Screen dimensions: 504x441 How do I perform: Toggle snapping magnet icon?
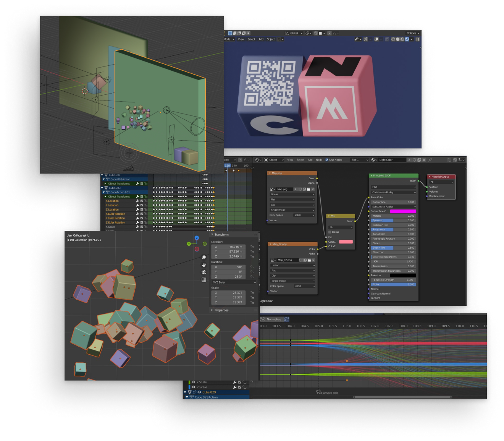316,33
